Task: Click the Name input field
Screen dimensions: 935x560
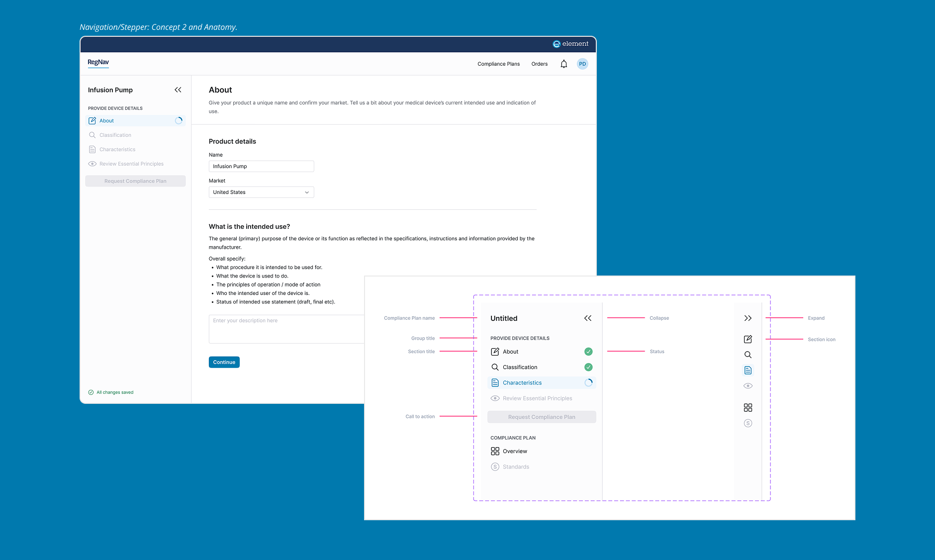Action: click(x=261, y=167)
